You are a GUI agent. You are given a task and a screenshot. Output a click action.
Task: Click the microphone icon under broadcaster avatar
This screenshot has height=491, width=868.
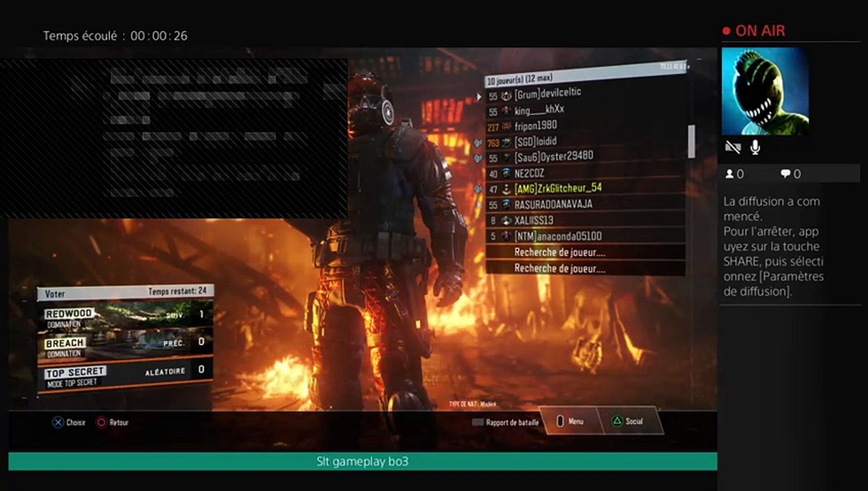(755, 147)
